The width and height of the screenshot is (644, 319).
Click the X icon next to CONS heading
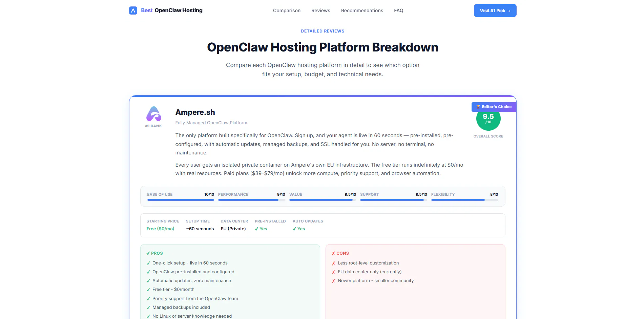[333, 253]
